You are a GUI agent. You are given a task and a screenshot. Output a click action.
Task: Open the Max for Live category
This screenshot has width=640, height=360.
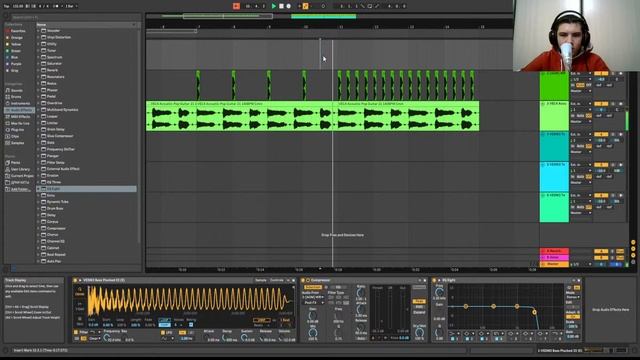point(18,123)
